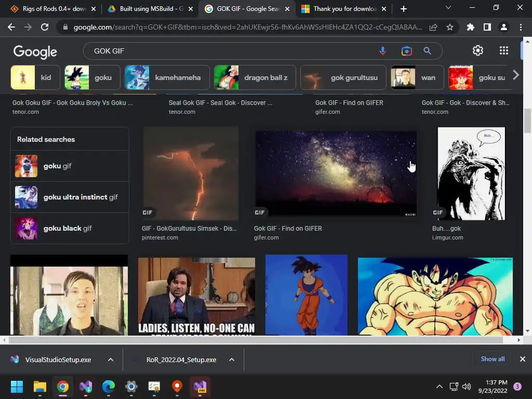The image size is (532, 399).
Task: Click the pinterest.com source link
Action: click(x=160, y=237)
